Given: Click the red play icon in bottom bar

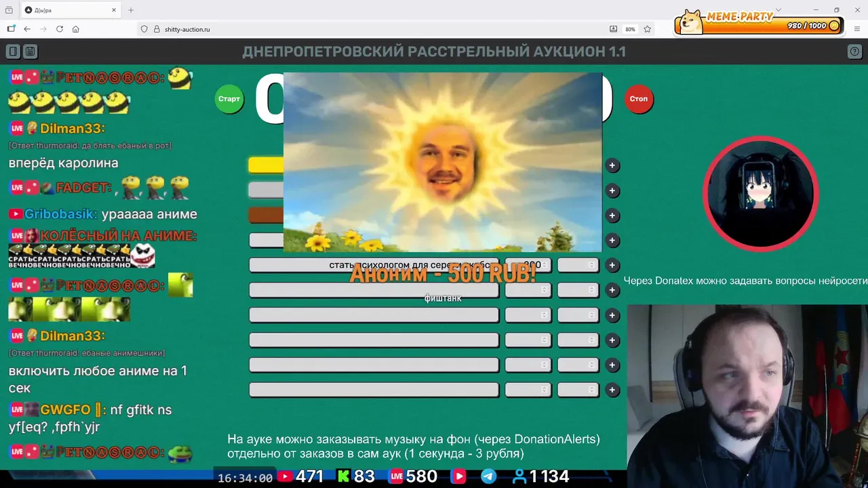Looking at the screenshot, I should tap(459, 476).
